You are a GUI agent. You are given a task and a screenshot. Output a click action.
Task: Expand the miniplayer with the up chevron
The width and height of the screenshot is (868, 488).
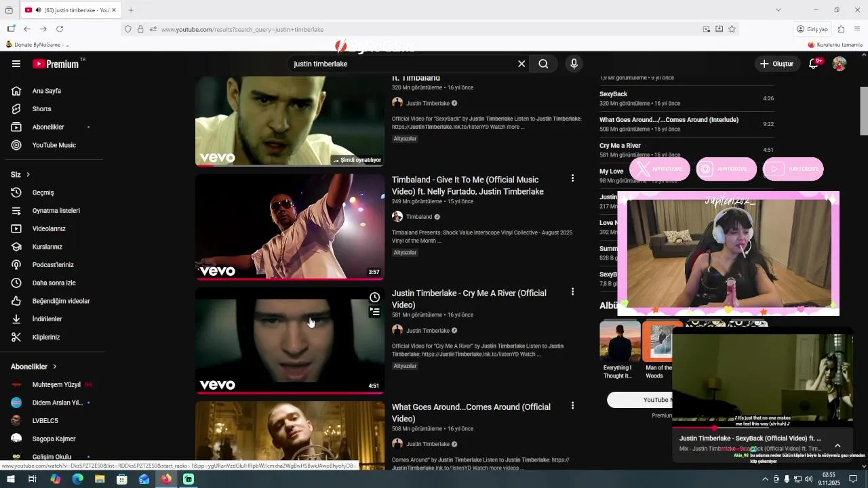(x=837, y=445)
